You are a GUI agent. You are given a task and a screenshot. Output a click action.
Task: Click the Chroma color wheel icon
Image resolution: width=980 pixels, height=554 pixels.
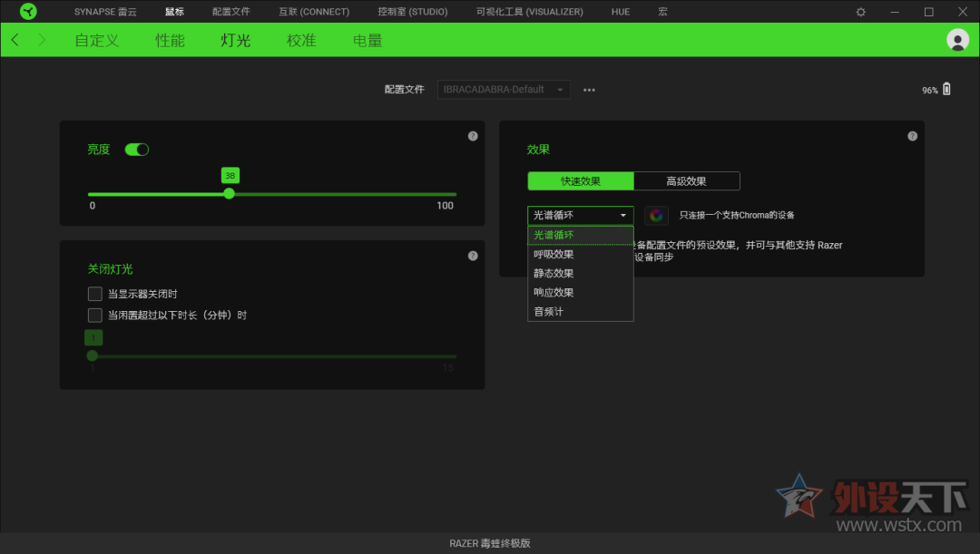coord(656,216)
